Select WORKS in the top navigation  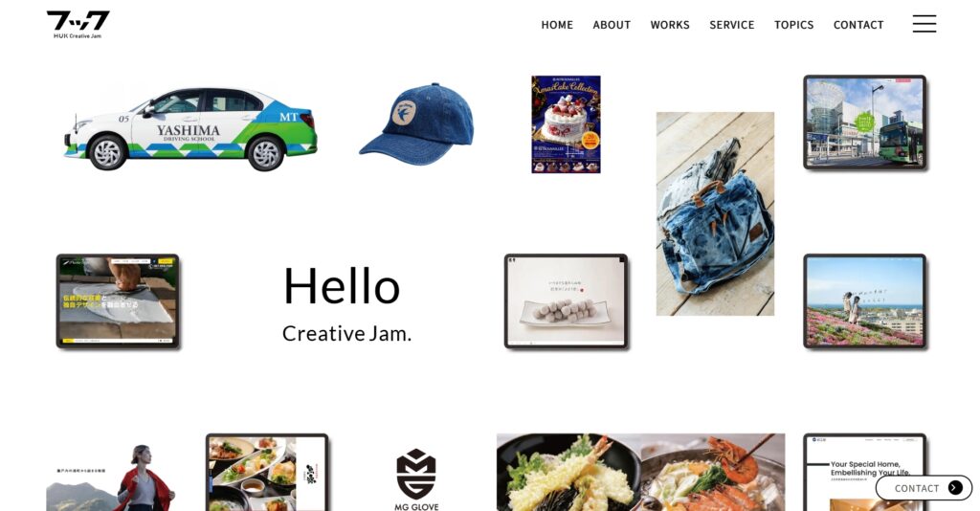[669, 25]
